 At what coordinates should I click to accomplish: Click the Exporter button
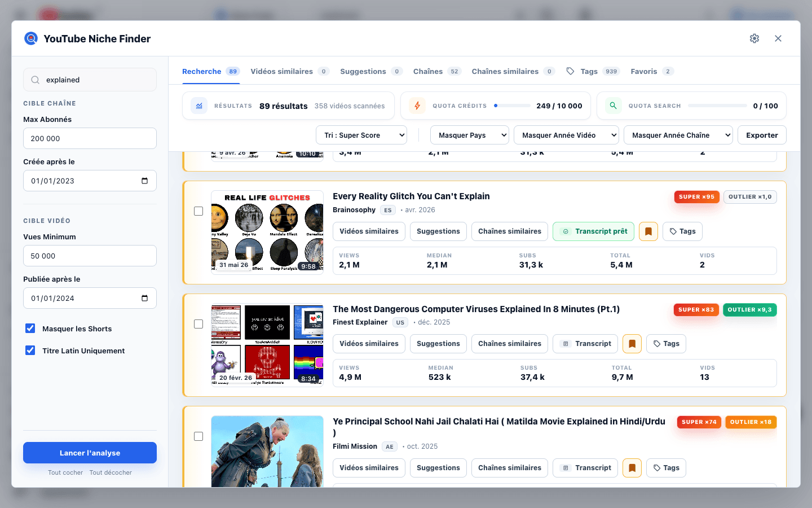click(762, 135)
